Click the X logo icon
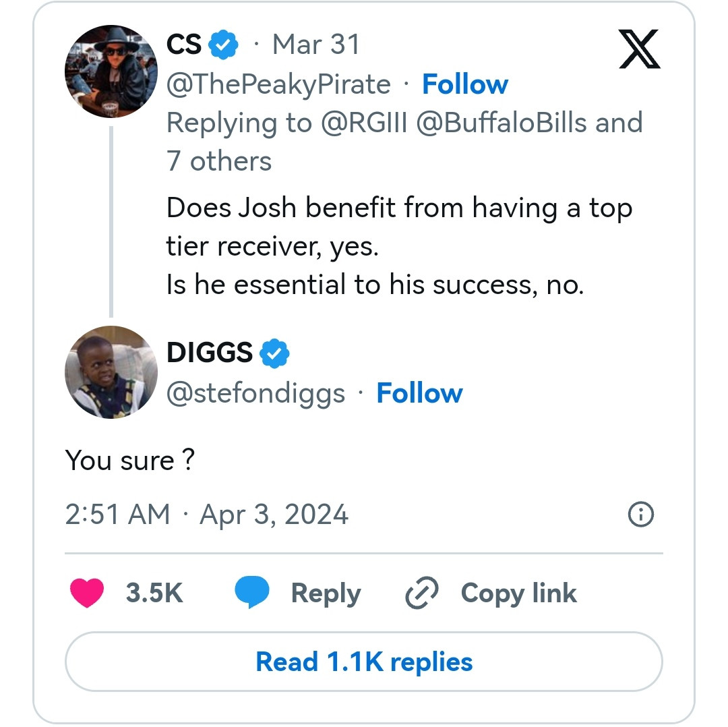The height and width of the screenshot is (727, 728). [x=639, y=49]
